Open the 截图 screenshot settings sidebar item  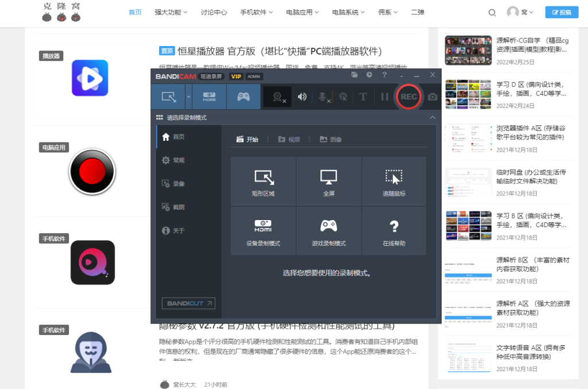pos(189,207)
